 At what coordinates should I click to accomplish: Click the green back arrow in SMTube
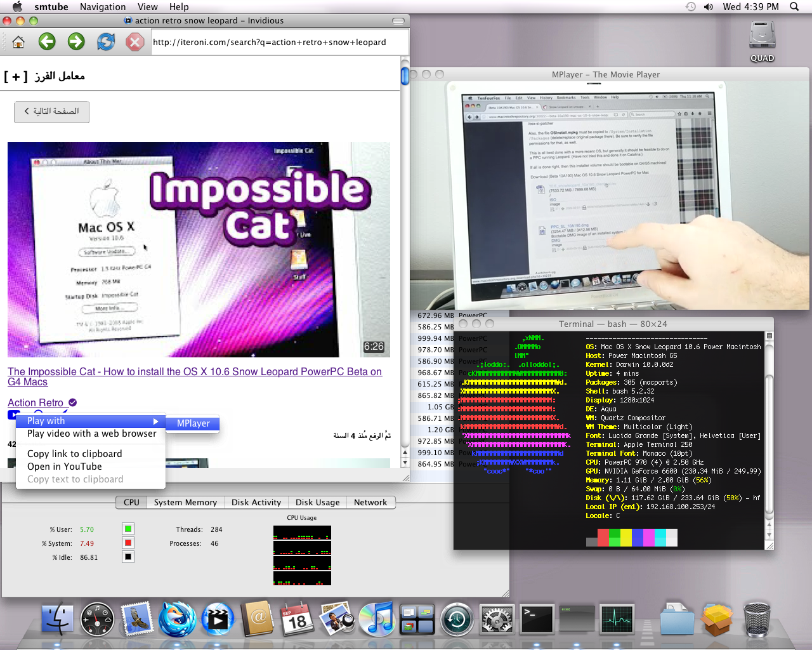pos(47,42)
